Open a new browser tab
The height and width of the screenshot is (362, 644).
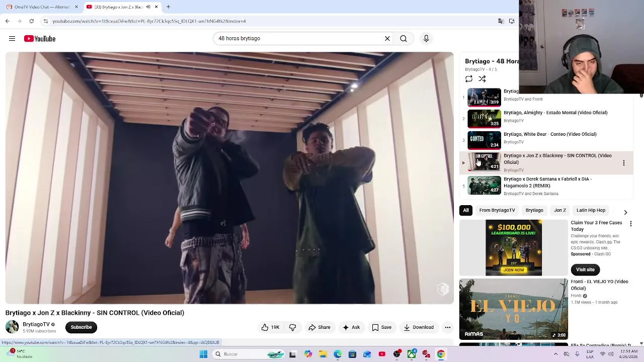169,7
